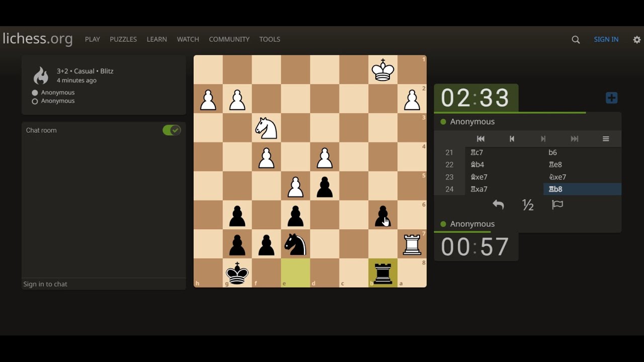Image resolution: width=644 pixels, height=362 pixels.
Task: Offer a draw with the ½ icon
Action: point(528,205)
